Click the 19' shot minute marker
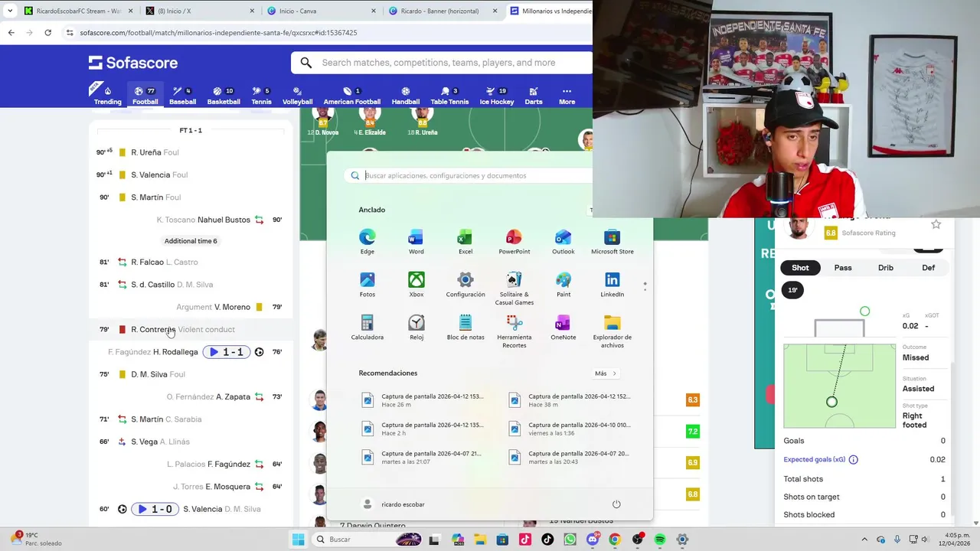This screenshot has height=551, width=980. click(x=792, y=290)
